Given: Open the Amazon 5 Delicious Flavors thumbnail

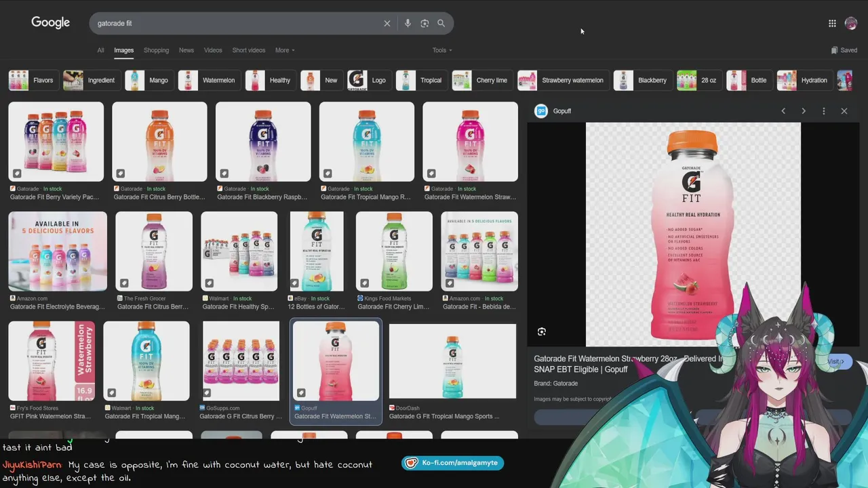Looking at the screenshot, I should pyautogui.click(x=58, y=251).
